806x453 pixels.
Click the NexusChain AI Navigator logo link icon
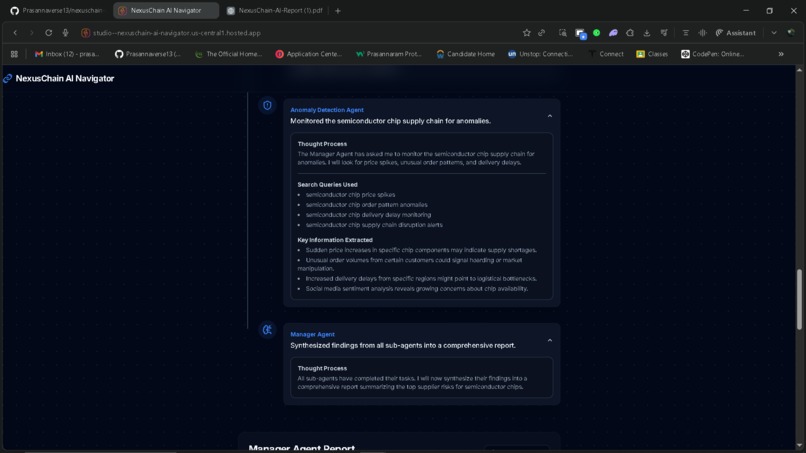click(x=8, y=78)
